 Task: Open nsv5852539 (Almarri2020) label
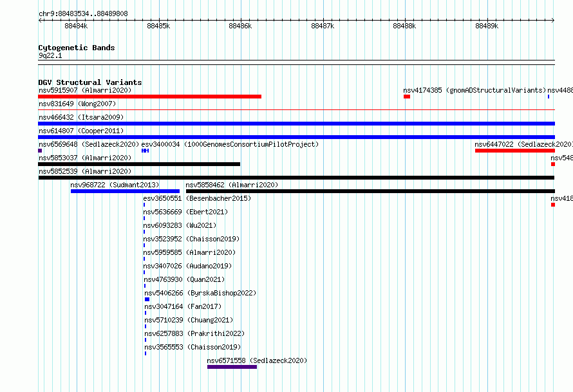(x=85, y=171)
